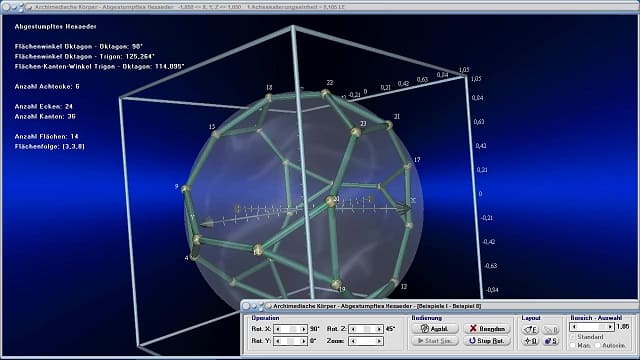Screen dimensions: 640x360
Task: Click the Layout E button
Action: pyautogui.click(x=530, y=329)
